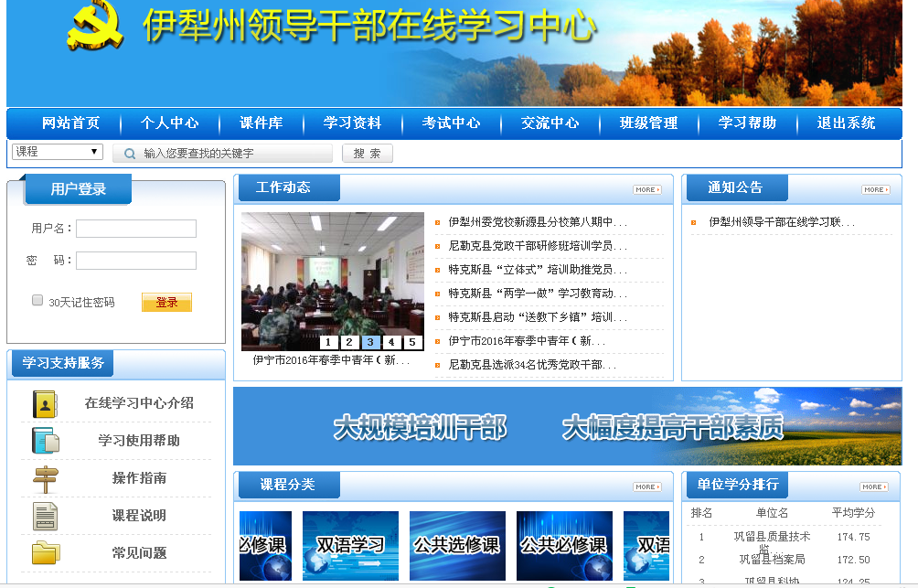Click the folder icon for 常见问题
Viewport: 918px width, 588px height.
pyautogui.click(x=45, y=553)
